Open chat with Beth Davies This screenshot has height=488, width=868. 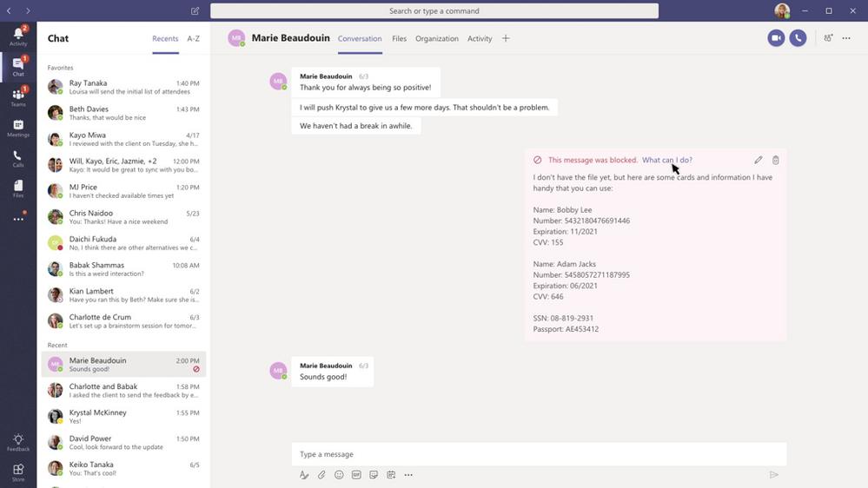123,113
